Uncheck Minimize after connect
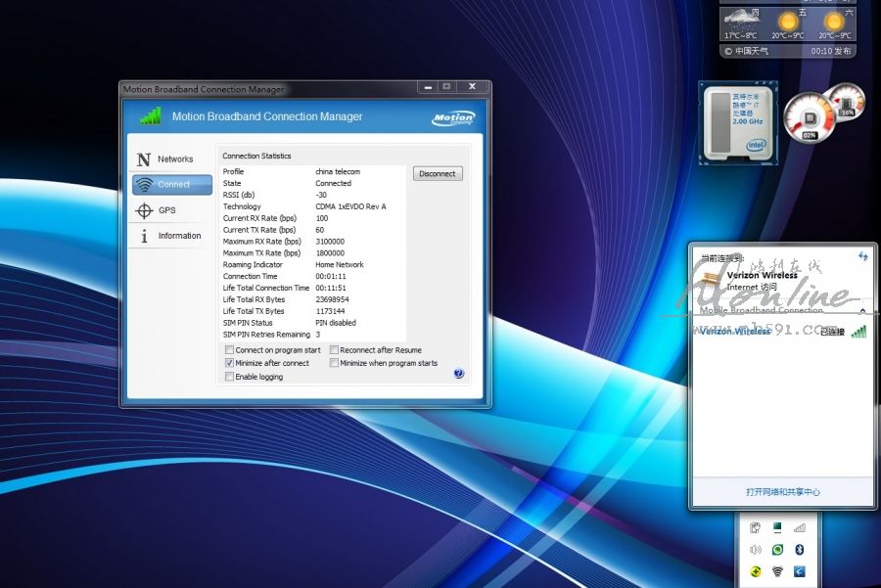The width and height of the screenshot is (881, 588). click(x=230, y=363)
